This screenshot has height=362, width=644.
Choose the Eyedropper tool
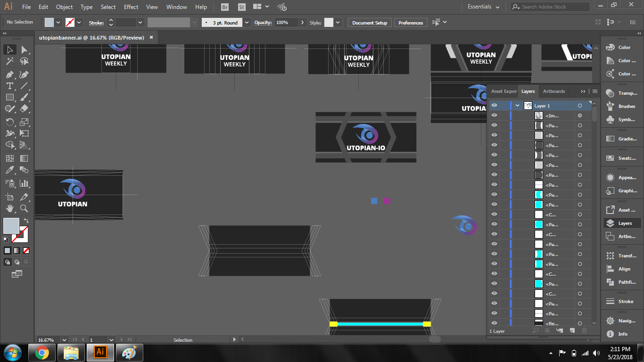point(9,170)
